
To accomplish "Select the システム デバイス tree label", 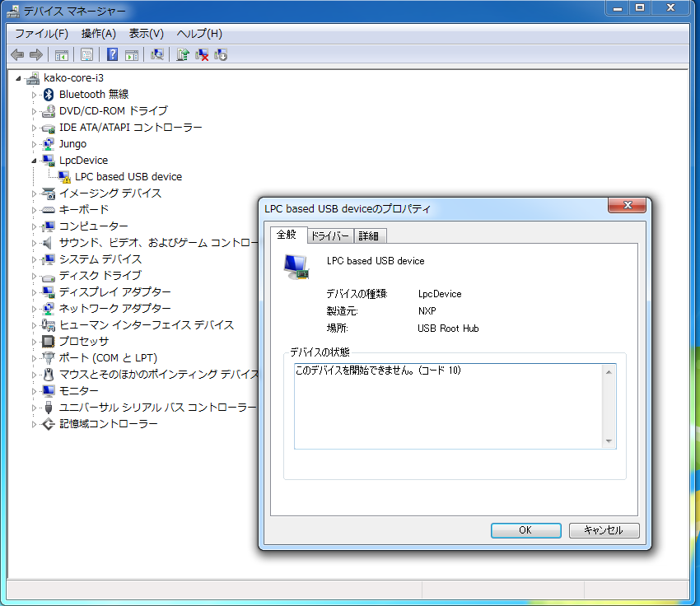I will point(100,259).
